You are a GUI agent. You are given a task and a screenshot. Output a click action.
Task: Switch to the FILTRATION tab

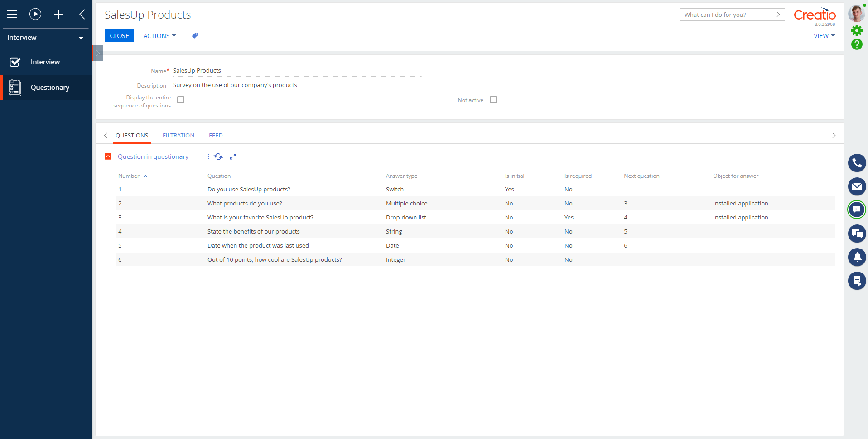click(x=178, y=135)
